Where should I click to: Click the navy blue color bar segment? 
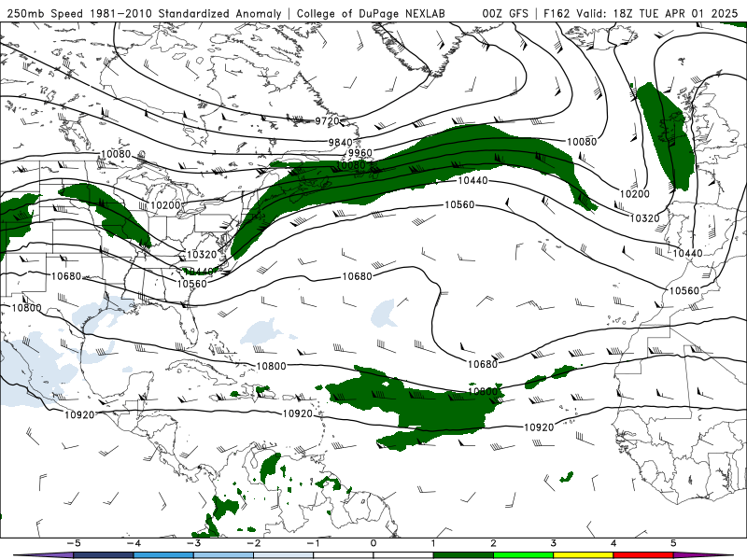[x=104, y=555]
